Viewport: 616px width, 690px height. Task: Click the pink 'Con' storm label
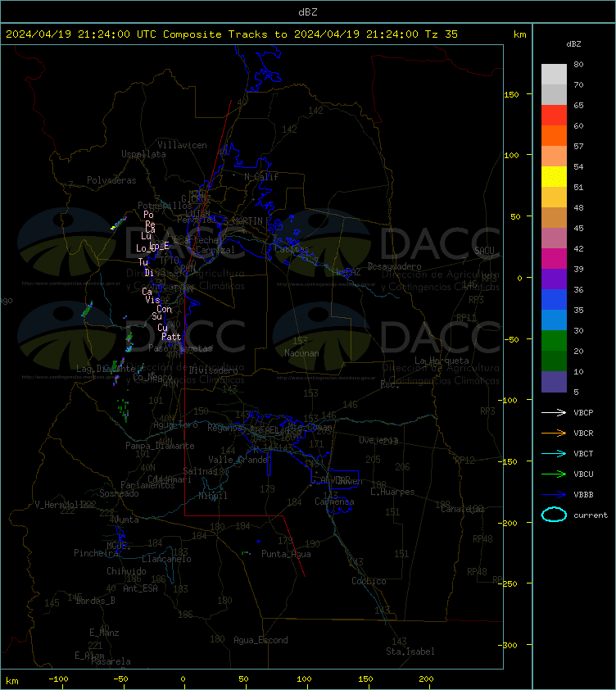point(164,309)
